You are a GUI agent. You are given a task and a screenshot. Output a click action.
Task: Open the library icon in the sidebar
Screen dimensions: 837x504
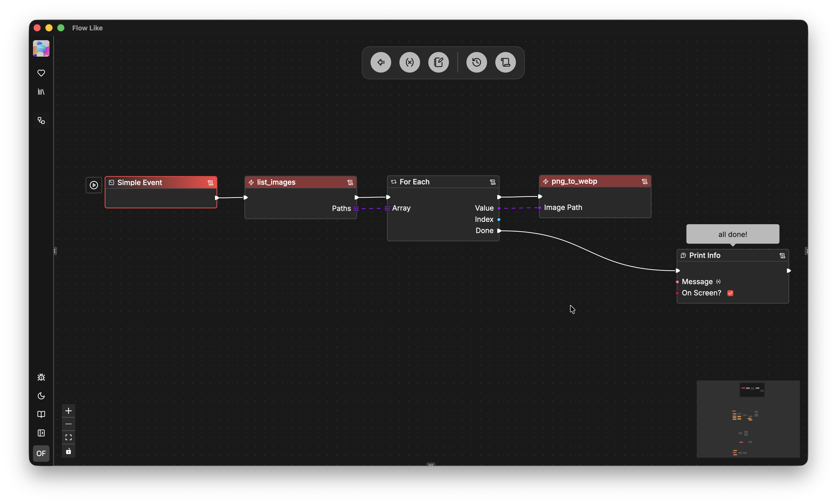41,92
